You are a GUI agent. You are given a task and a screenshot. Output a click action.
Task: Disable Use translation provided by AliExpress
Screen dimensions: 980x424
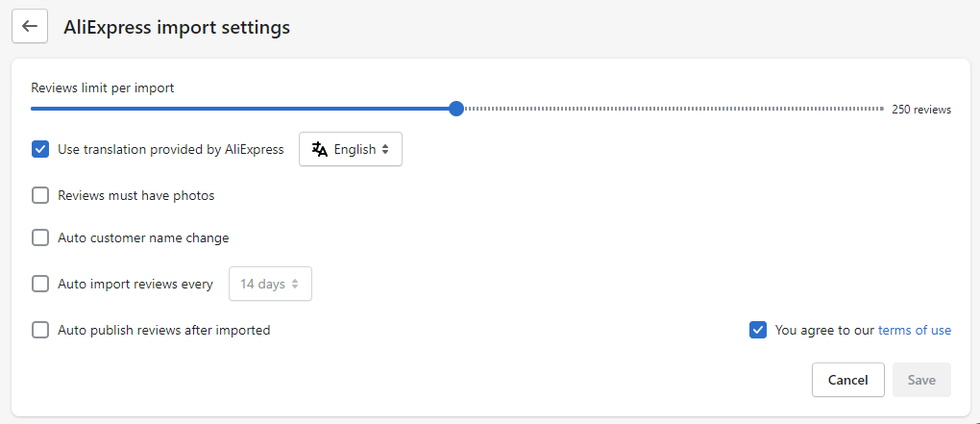[40, 149]
